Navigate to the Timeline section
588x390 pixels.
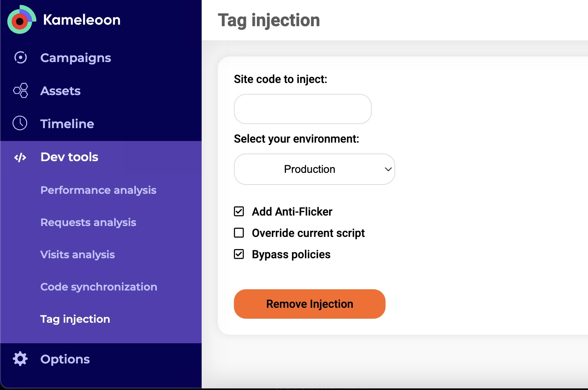click(67, 123)
